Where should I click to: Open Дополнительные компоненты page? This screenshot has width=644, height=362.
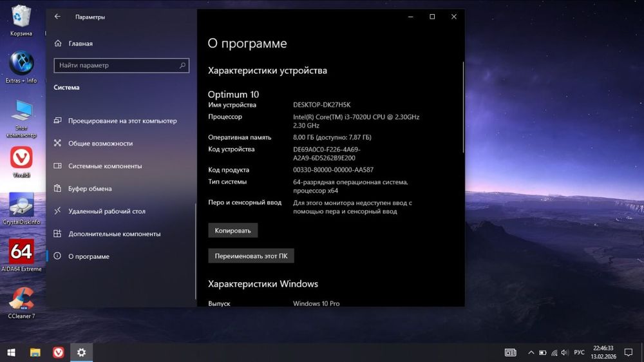122,234
